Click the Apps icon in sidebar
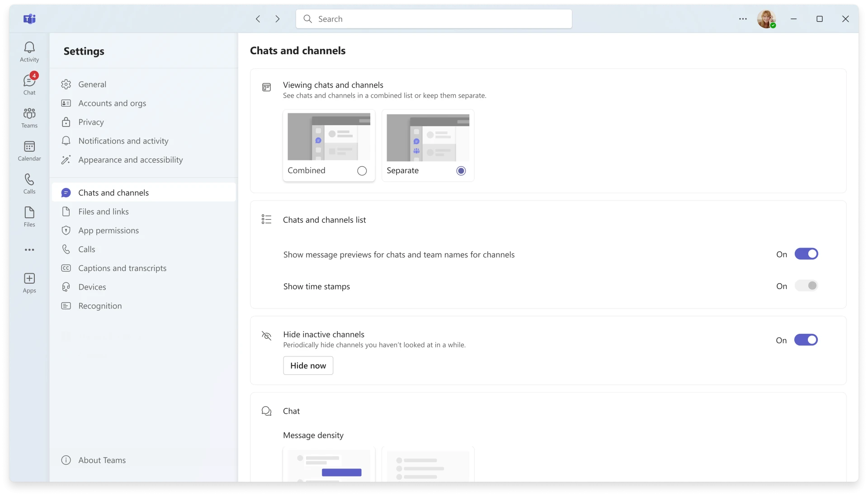The height and width of the screenshot is (496, 868). pyautogui.click(x=28, y=283)
